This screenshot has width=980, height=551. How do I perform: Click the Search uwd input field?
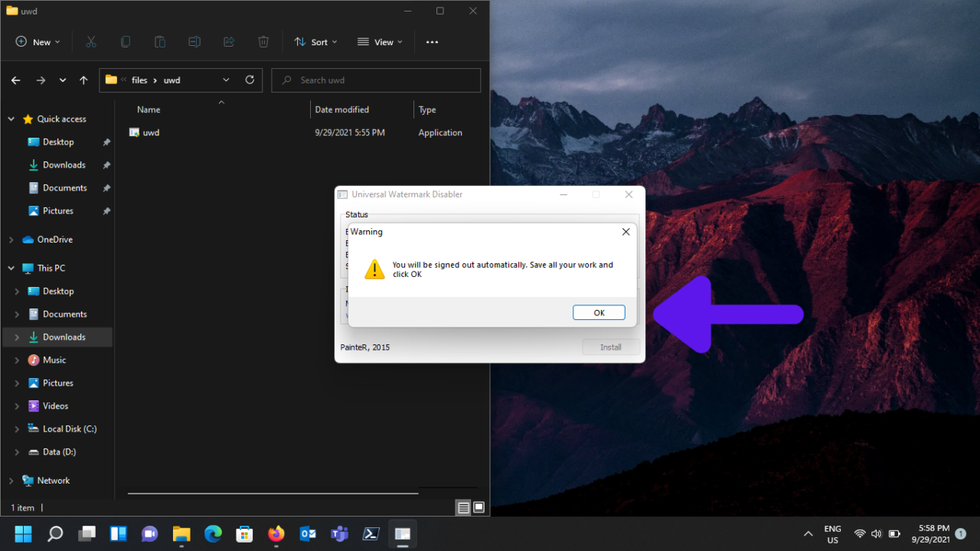pos(375,80)
